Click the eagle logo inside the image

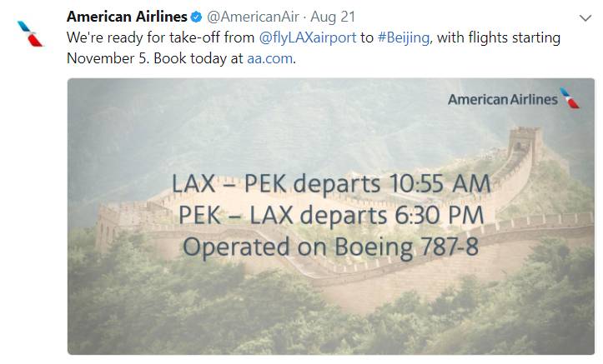click(571, 99)
